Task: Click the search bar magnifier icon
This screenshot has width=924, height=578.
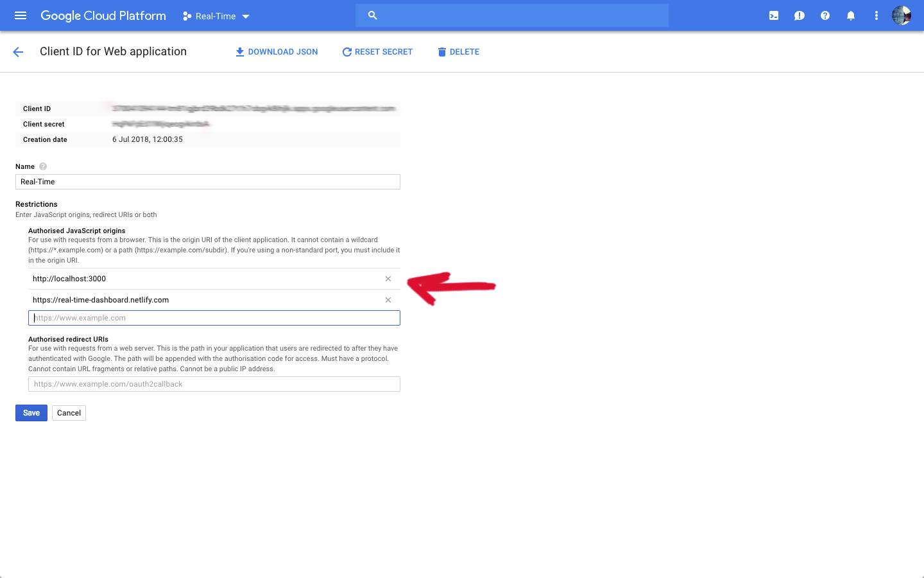Action: coord(372,15)
